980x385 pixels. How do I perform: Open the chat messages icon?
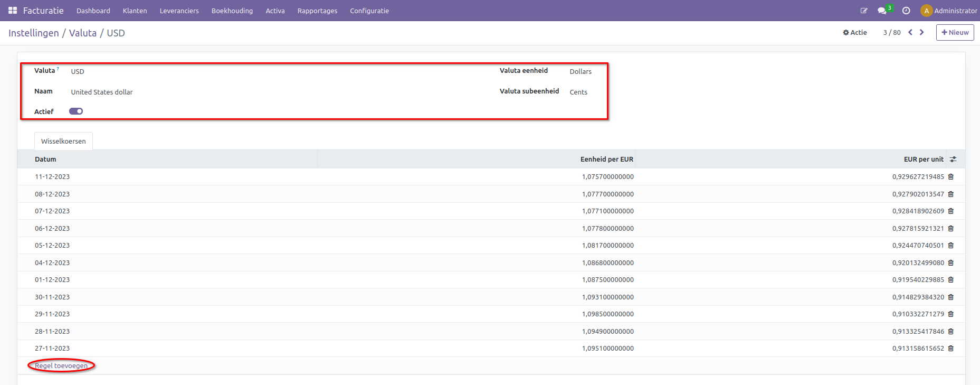coord(882,11)
